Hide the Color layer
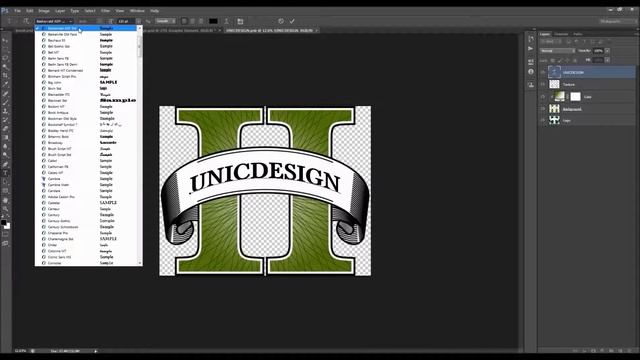640x360 pixels. pos(543,97)
